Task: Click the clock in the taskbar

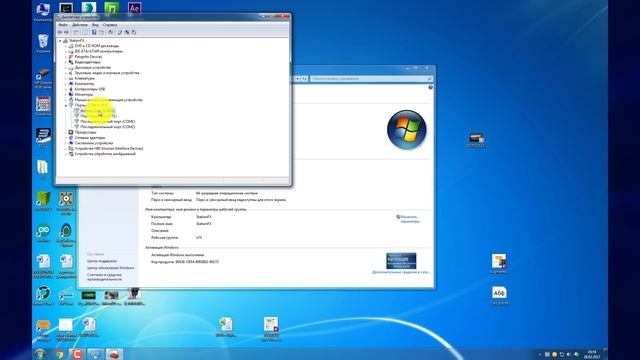Action: pos(592,354)
